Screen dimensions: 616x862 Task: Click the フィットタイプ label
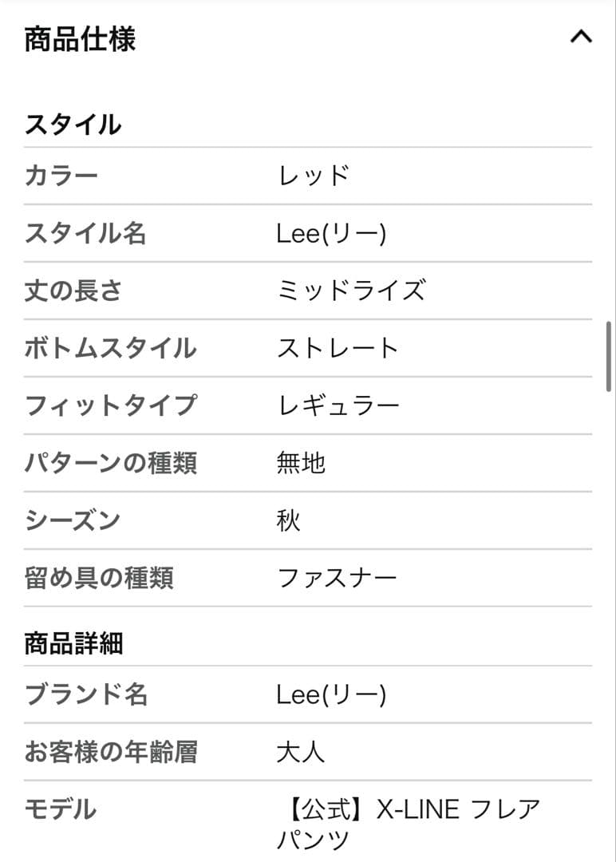point(110,405)
